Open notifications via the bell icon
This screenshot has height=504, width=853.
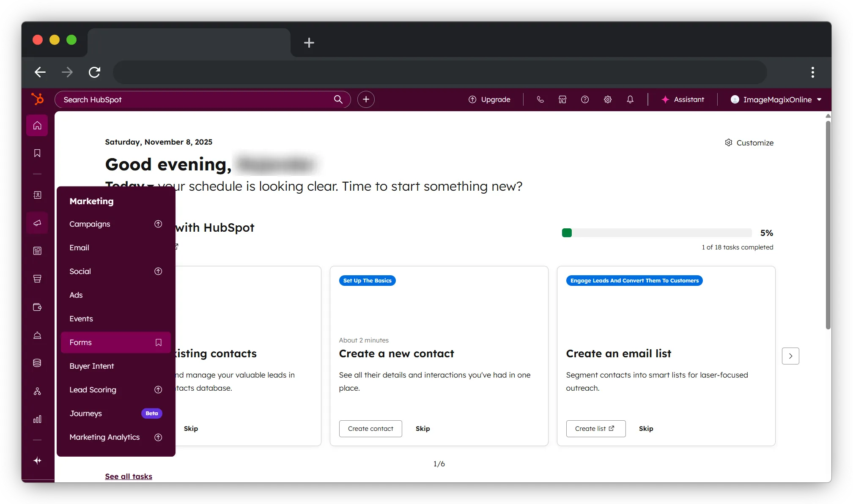click(x=630, y=99)
